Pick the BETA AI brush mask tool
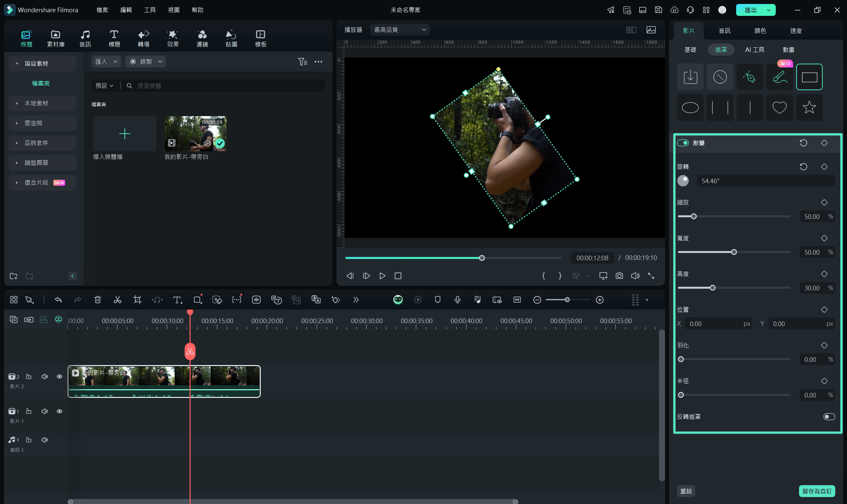This screenshot has width=847, height=504. [x=779, y=77]
